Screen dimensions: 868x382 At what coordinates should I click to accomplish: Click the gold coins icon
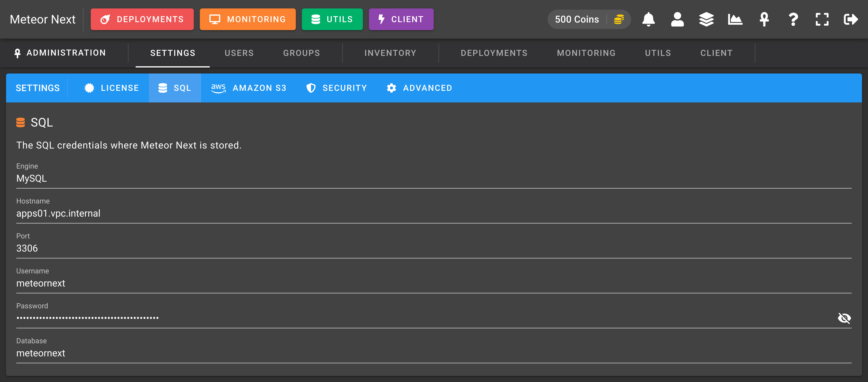619,19
